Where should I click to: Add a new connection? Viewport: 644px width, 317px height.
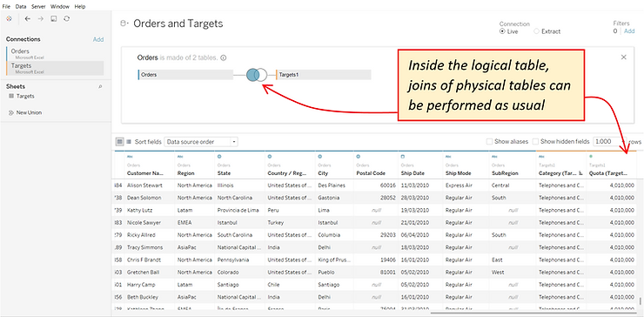click(98, 39)
